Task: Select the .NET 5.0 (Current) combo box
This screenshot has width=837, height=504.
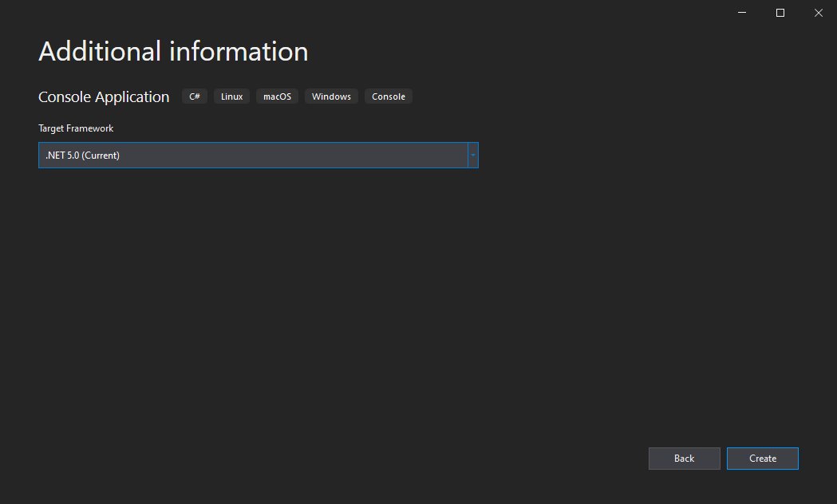Action: 259,156
